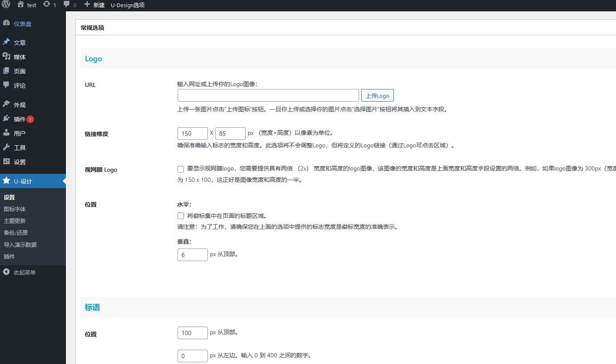Click the logo width field showing 150
This screenshot has width=616, height=364.
(x=193, y=134)
